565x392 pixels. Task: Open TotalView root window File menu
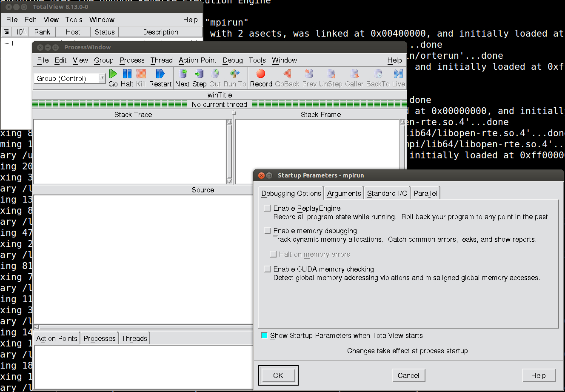point(12,20)
